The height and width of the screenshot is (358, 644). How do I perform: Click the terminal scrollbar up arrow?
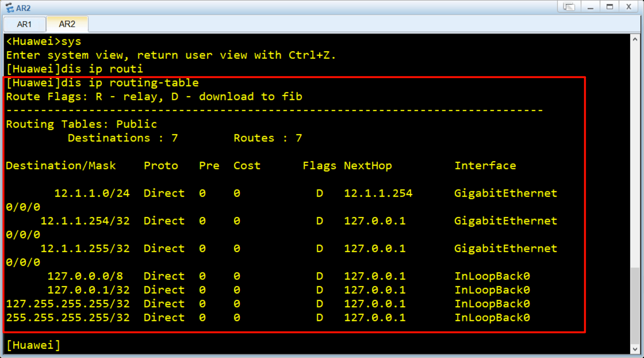(x=635, y=39)
